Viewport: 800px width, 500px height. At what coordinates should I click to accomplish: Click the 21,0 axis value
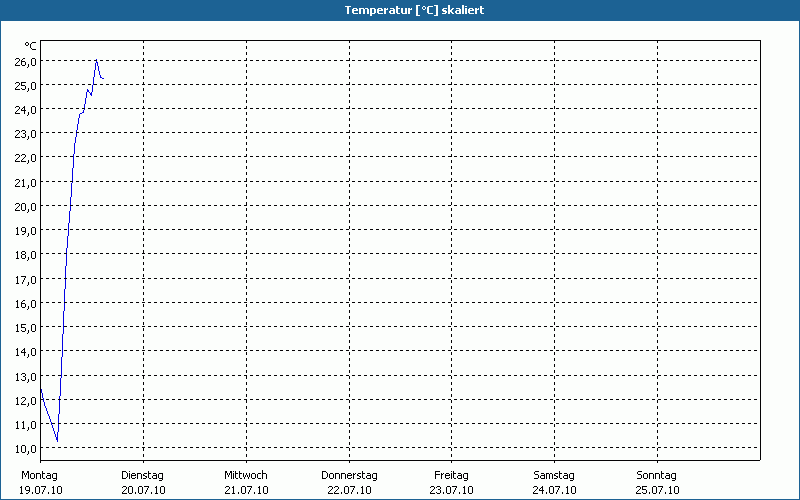tap(26, 183)
